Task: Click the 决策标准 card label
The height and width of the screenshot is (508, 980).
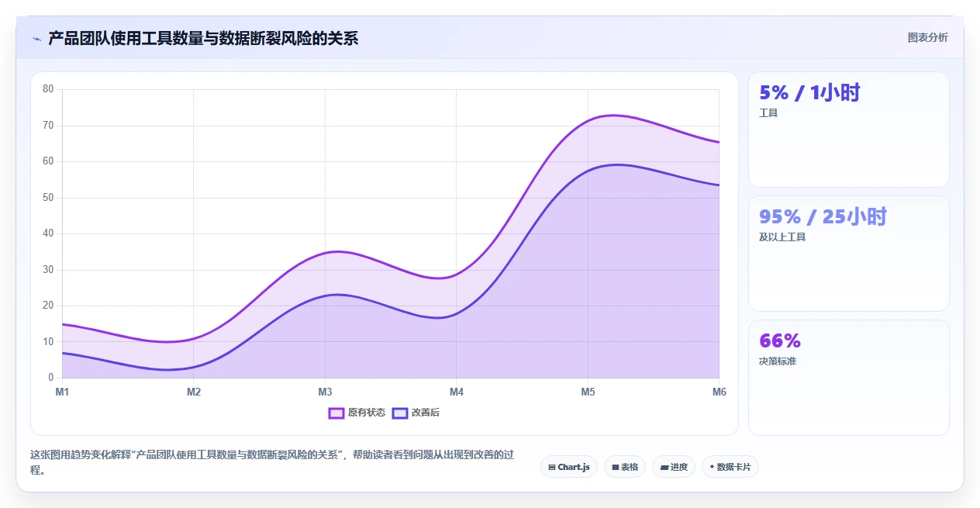Action: point(778,361)
